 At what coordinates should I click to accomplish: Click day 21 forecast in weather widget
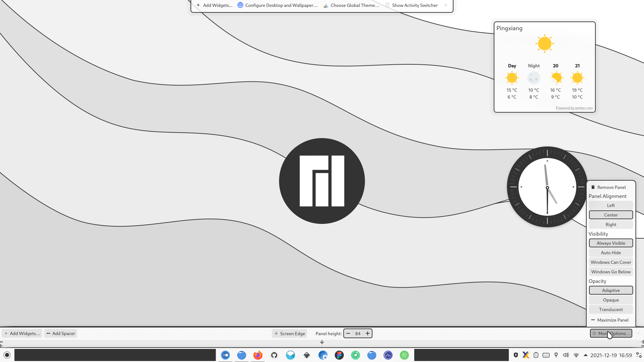pyautogui.click(x=577, y=81)
